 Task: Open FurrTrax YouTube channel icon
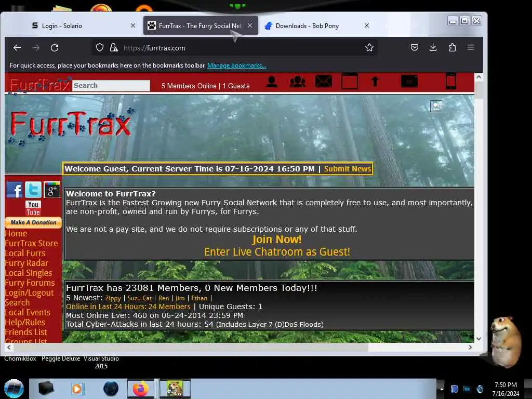click(x=33, y=208)
